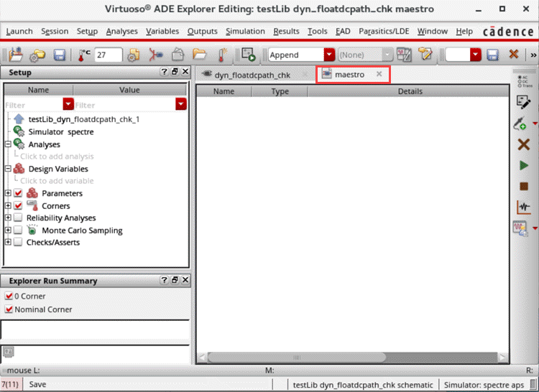Open the Append plotting mode dropdown
Viewport: 539px width, 392px height.
(329, 55)
